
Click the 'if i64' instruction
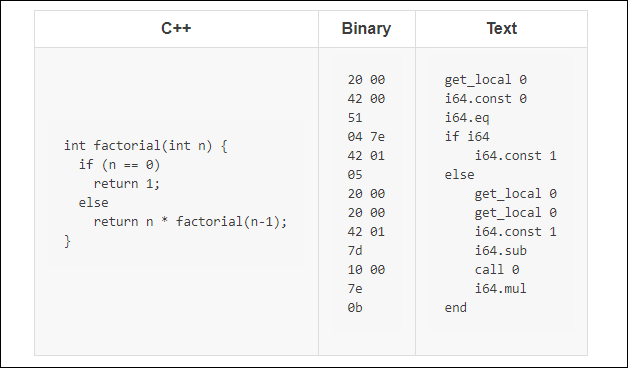467,137
